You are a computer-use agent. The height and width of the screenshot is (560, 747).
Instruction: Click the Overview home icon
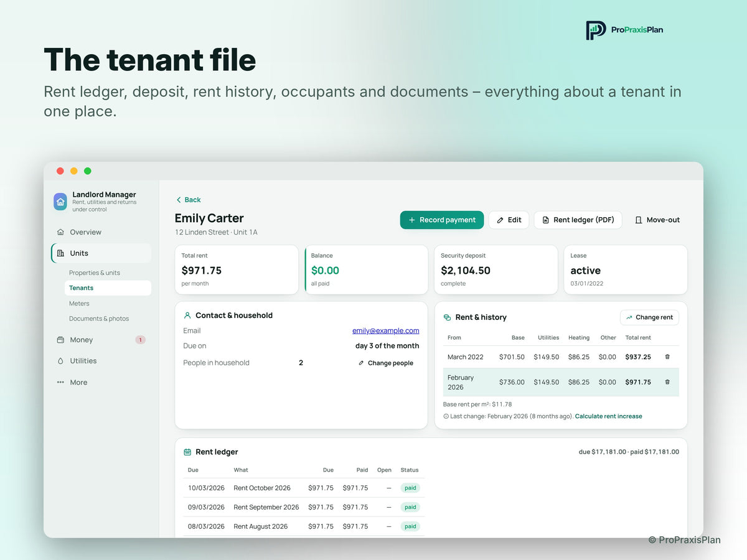pyautogui.click(x=60, y=232)
